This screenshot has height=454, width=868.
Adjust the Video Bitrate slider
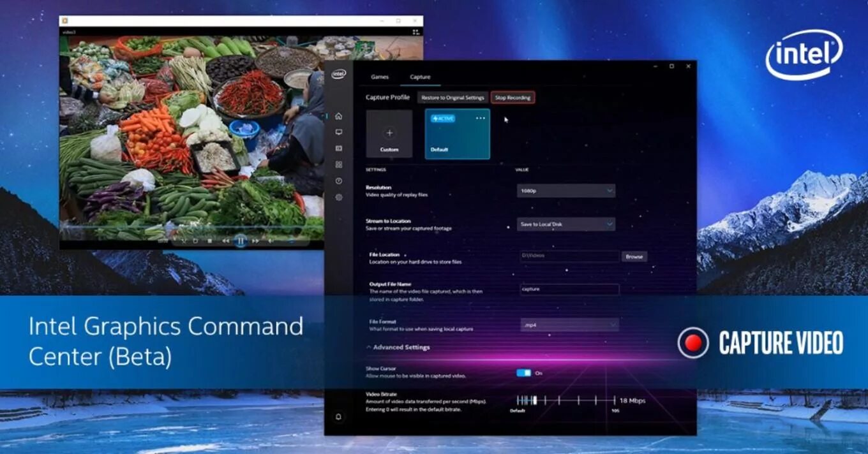pos(565,400)
